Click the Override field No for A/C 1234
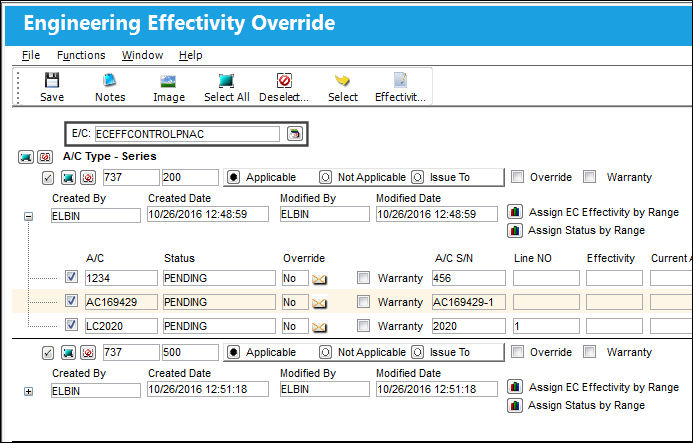 [x=295, y=278]
